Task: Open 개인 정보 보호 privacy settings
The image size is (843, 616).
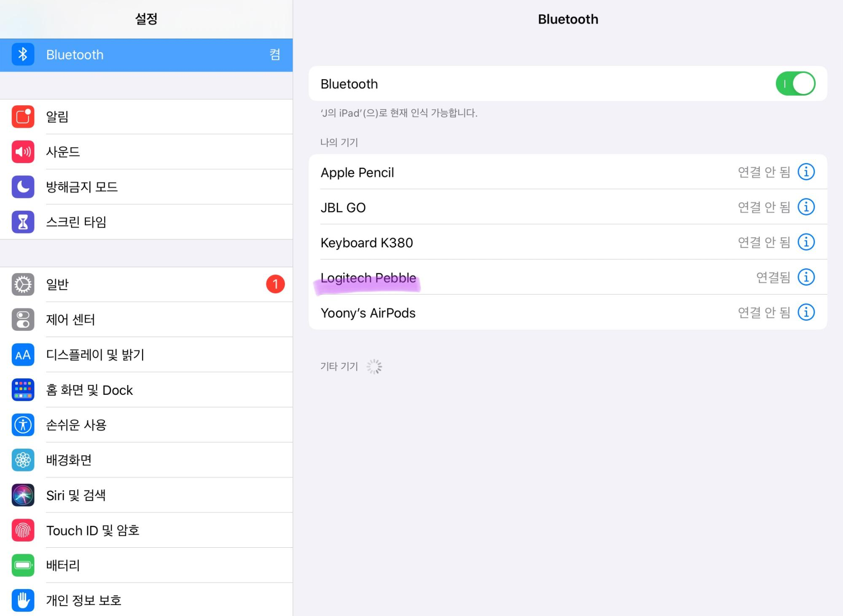Action: [146, 600]
